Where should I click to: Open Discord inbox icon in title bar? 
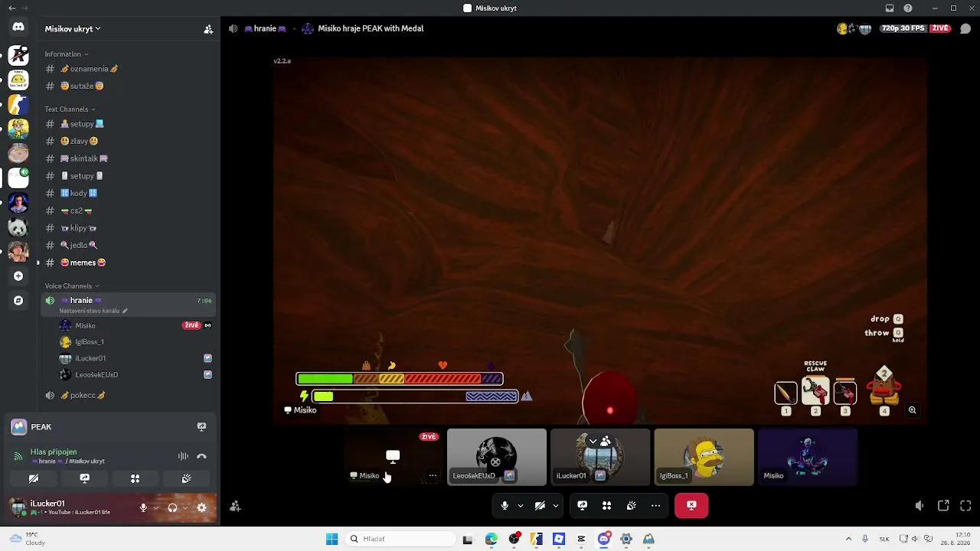click(890, 8)
